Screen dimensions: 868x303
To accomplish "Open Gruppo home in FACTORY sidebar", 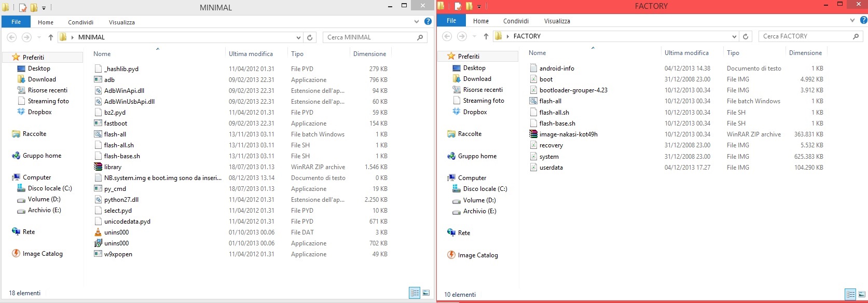I will click(x=477, y=156).
